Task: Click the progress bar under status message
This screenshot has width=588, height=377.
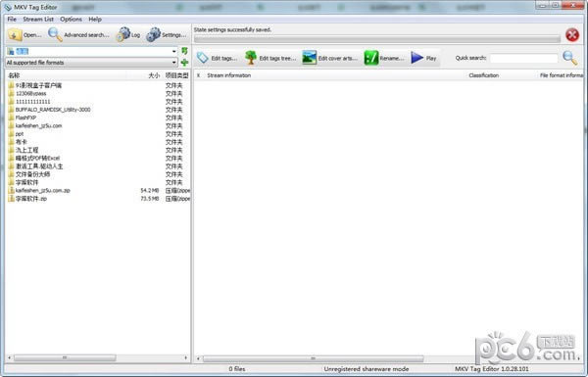Action: (x=377, y=38)
